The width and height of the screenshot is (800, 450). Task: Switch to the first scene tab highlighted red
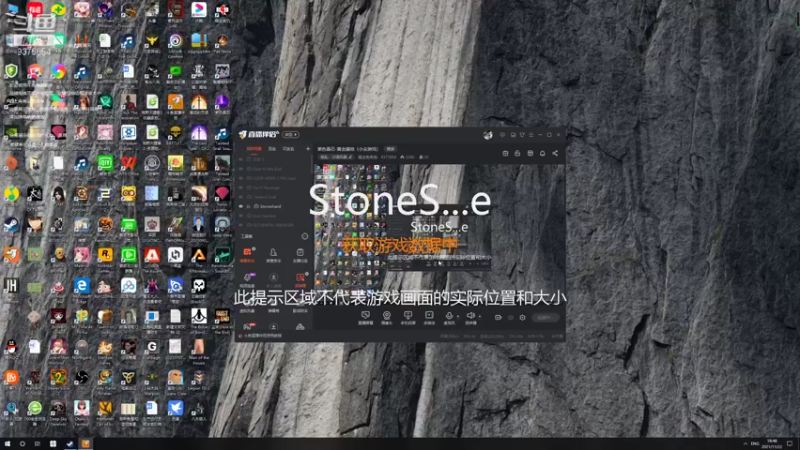[x=254, y=149]
